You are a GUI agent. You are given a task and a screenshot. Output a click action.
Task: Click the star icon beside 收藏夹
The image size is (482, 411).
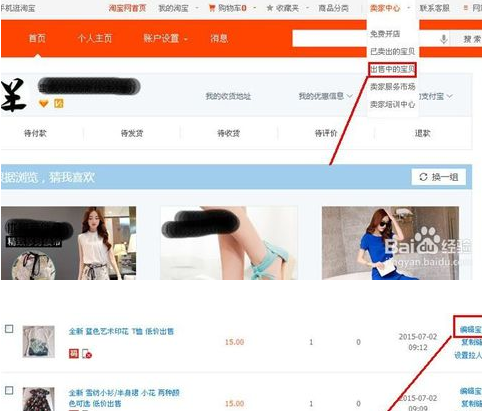coord(270,8)
